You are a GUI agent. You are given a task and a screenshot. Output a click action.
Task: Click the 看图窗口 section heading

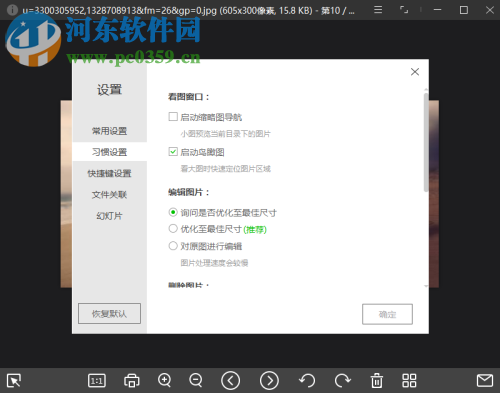click(188, 97)
